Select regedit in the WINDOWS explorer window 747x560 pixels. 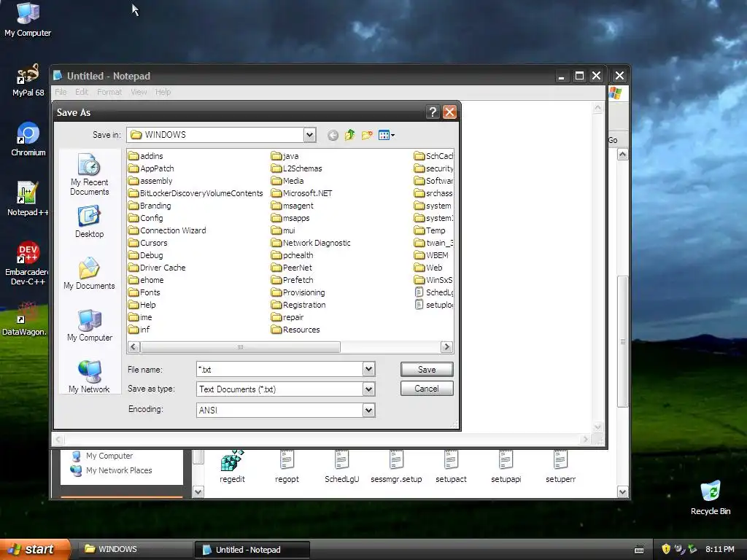pyautogui.click(x=232, y=467)
